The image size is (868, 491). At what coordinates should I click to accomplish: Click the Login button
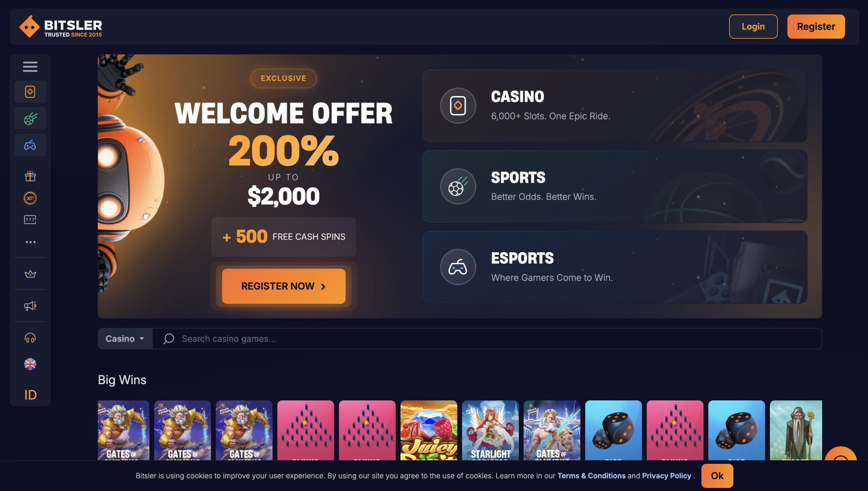pos(753,26)
